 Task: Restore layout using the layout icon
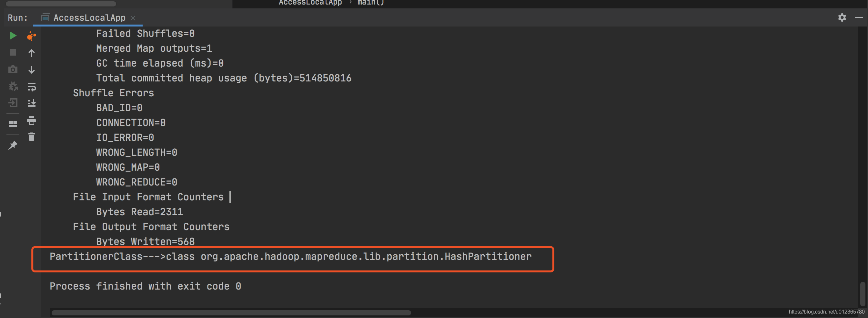click(13, 124)
